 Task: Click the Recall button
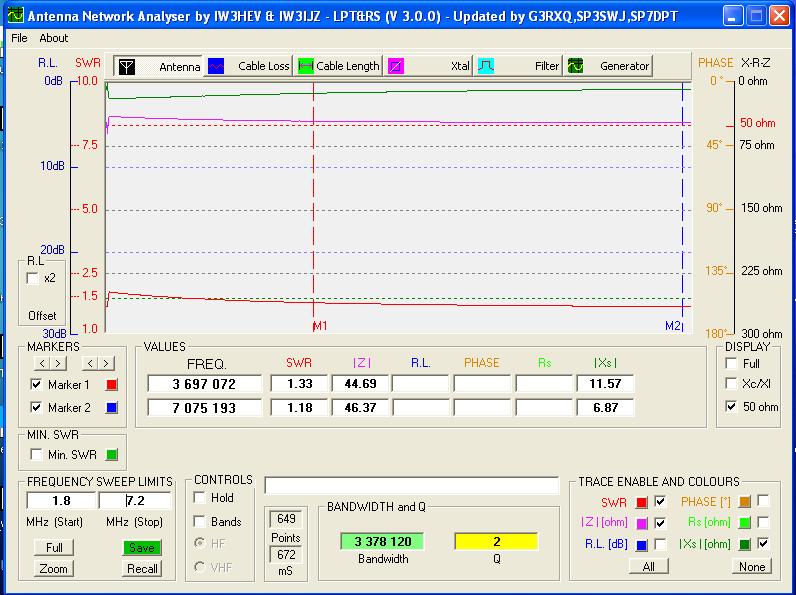click(x=142, y=568)
